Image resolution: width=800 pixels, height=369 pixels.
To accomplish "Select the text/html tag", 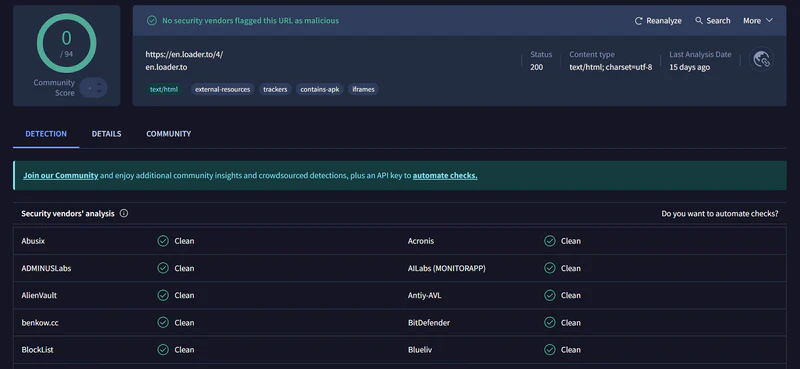I will pos(164,89).
